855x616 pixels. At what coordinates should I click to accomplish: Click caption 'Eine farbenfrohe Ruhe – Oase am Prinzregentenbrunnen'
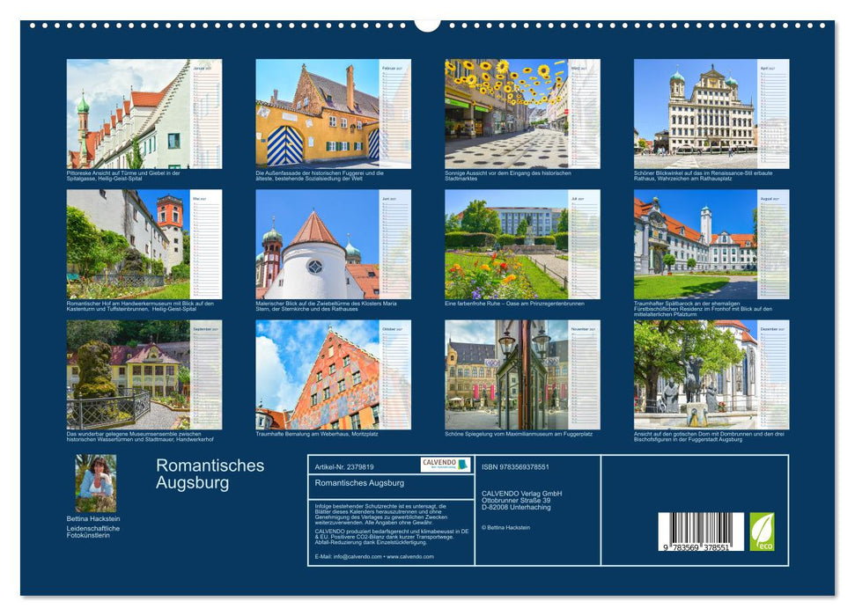(515, 304)
